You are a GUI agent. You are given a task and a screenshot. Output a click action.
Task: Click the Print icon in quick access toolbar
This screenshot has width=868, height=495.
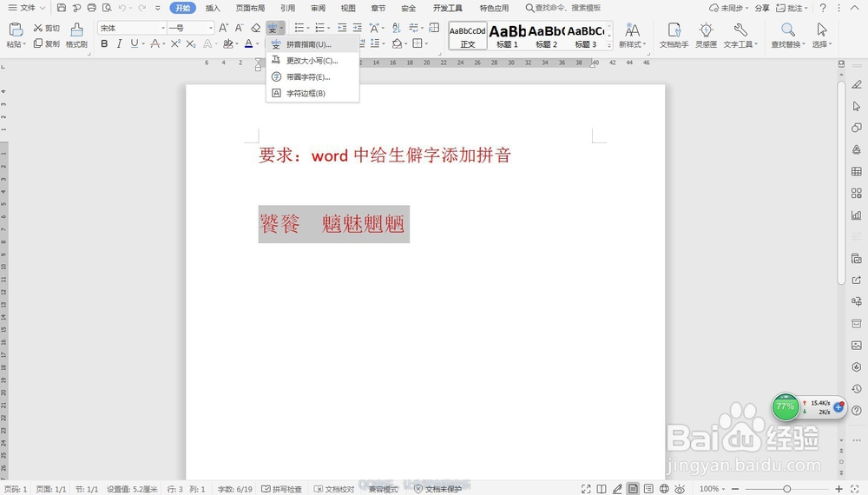92,8
